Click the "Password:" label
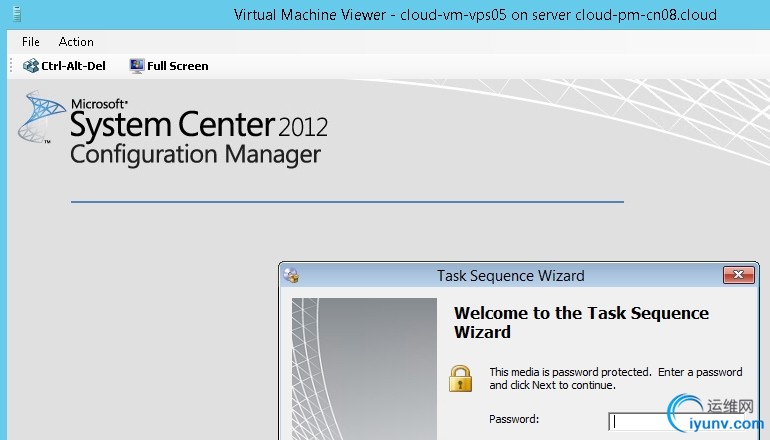770x440 pixels. tap(514, 419)
